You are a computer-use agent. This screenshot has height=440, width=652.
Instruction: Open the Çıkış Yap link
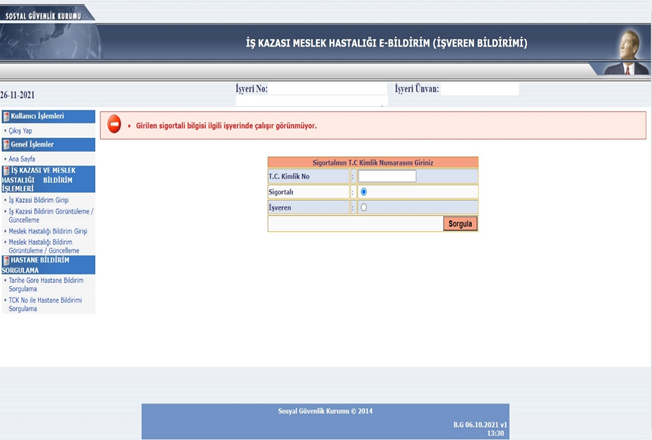tap(20, 131)
